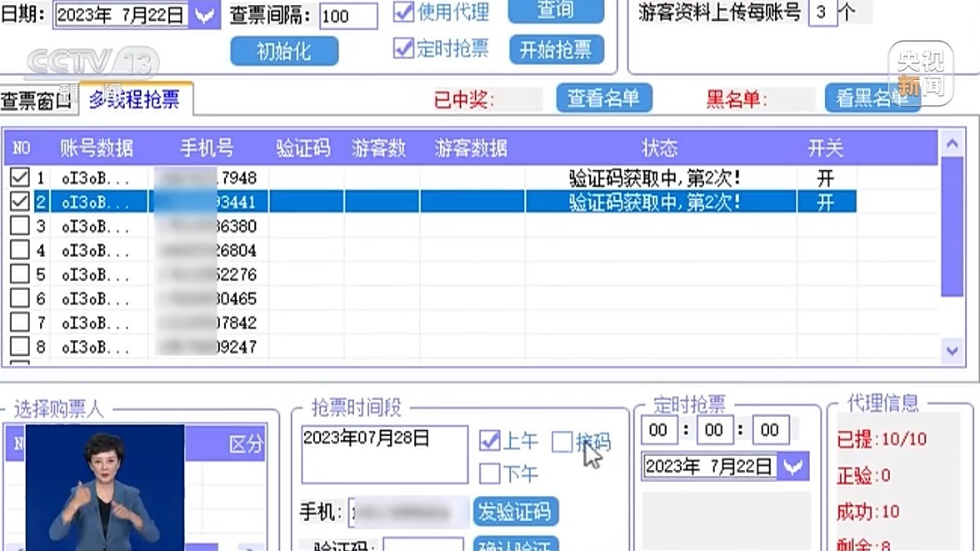Expand the 定时抢票 date picker dropdown
This screenshot has width=980, height=551.
pyautogui.click(x=793, y=466)
